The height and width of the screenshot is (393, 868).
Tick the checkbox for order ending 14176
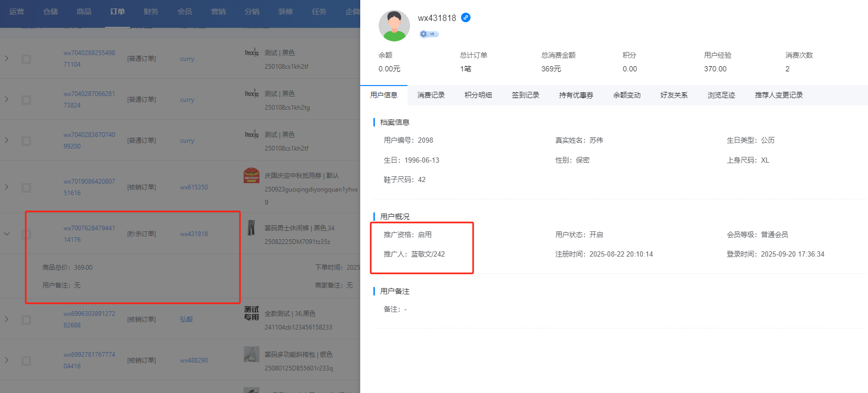[x=26, y=234]
